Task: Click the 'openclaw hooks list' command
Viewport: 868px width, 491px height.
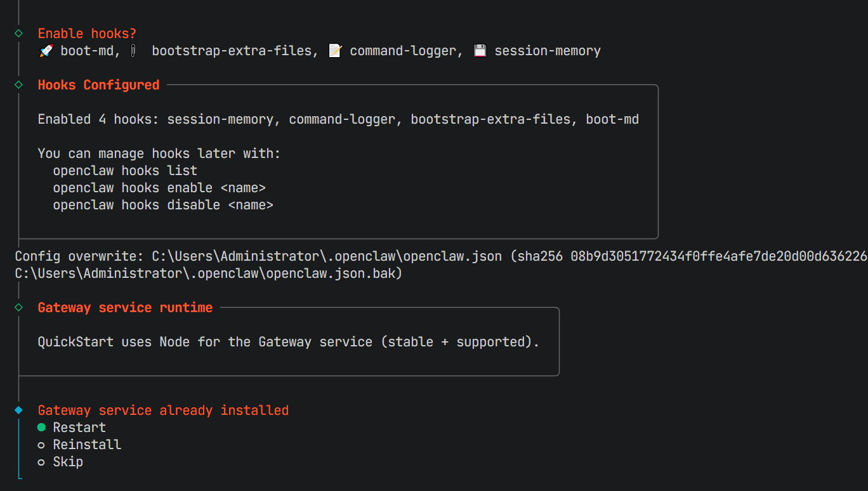Action: coord(125,171)
